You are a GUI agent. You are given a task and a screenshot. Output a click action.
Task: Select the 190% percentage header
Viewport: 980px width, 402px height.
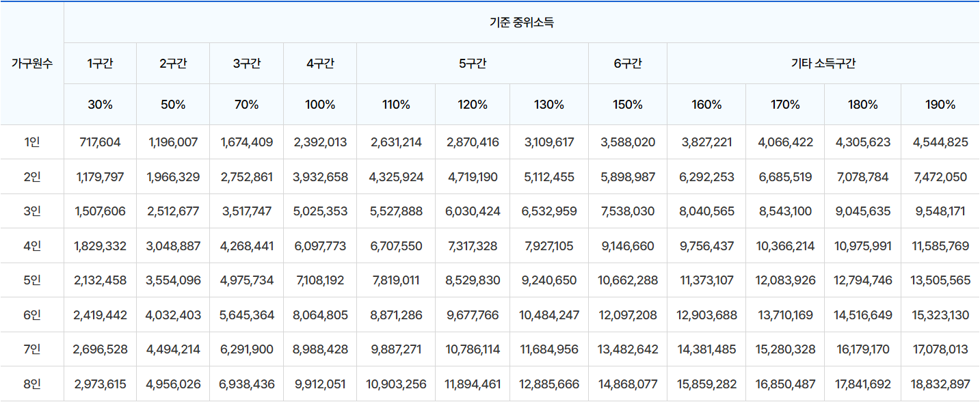click(x=940, y=105)
